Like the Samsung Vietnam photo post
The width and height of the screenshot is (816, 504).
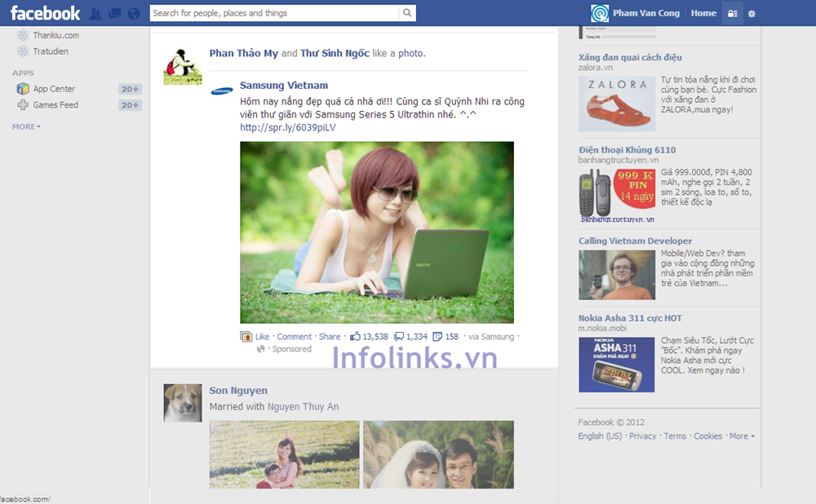(x=262, y=337)
